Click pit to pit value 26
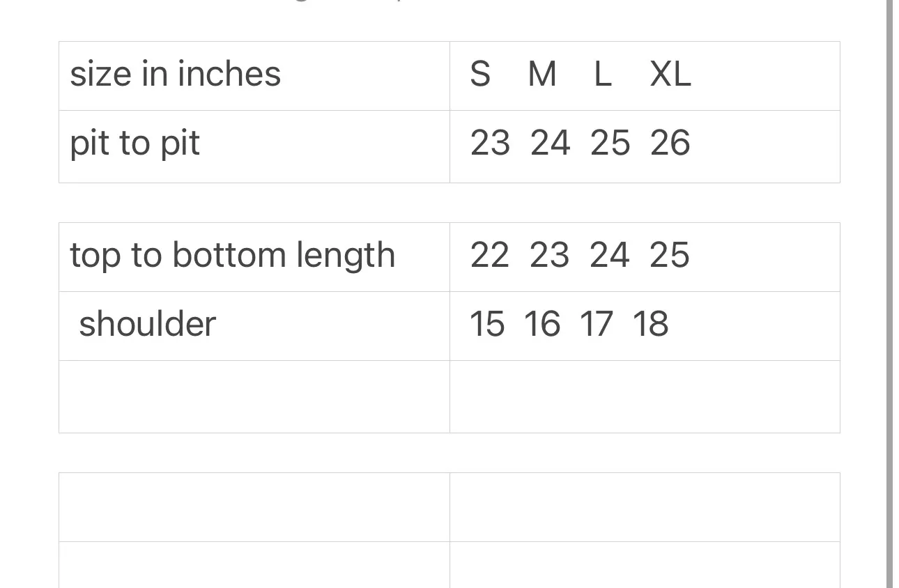The height and width of the screenshot is (588, 899). [x=670, y=144]
